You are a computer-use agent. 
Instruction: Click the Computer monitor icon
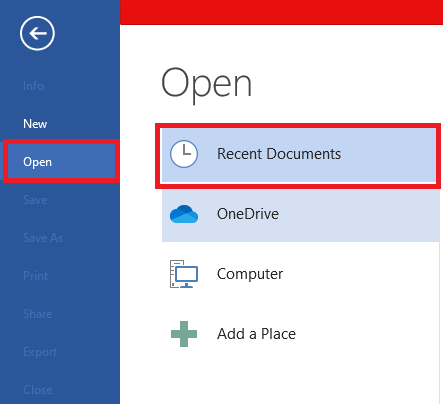pos(184,274)
